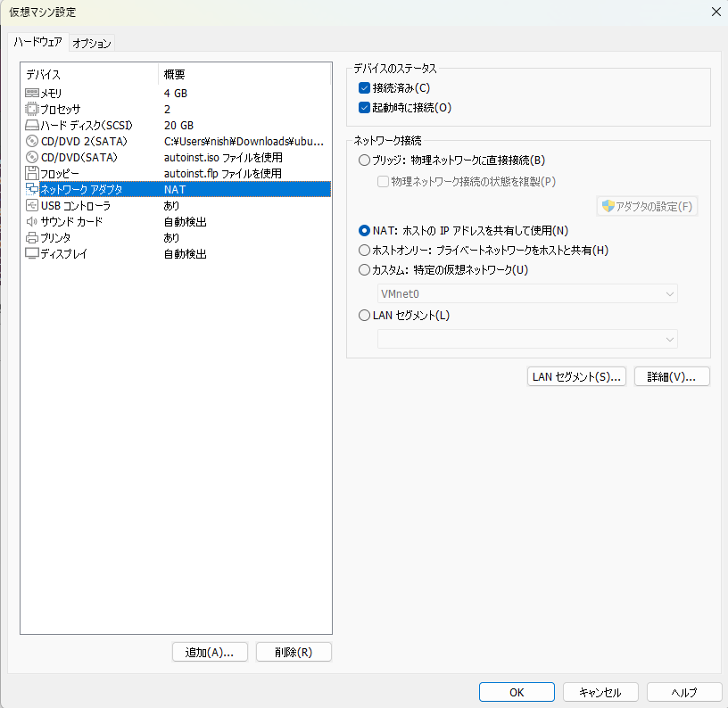This screenshot has height=708, width=728.
Task: Toggle the 起動時に接続(O) checkbox
Action: 365,108
